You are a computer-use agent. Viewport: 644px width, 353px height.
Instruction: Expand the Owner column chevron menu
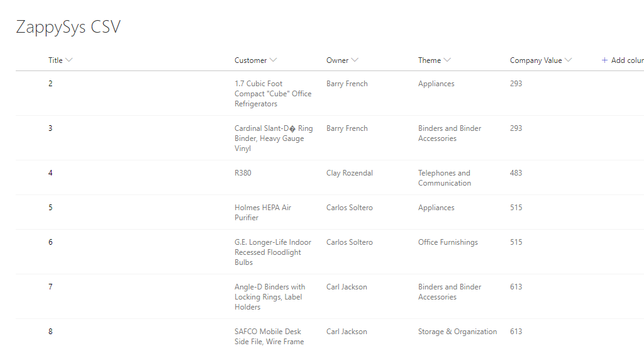tap(355, 60)
